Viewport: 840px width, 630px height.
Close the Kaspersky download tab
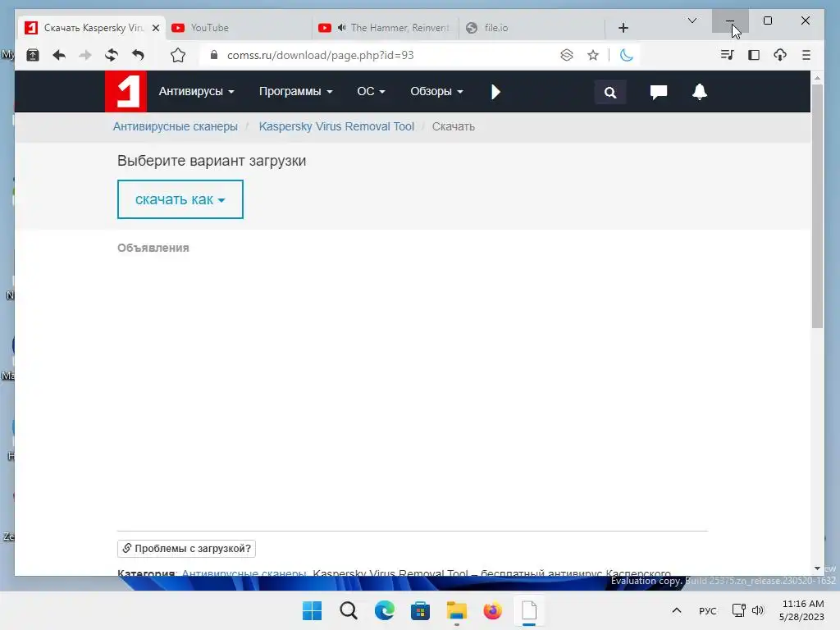(x=156, y=28)
